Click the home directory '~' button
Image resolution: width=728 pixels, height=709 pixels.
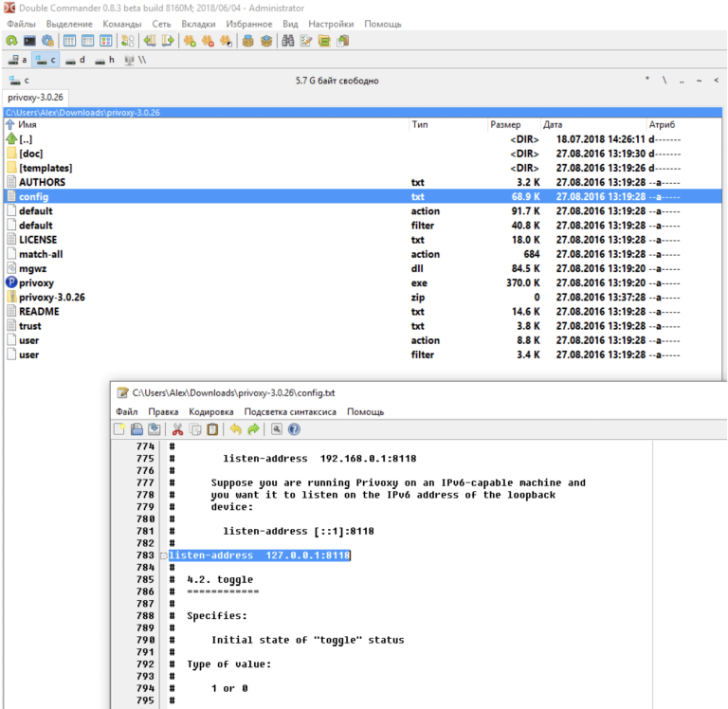[x=699, y=81]
